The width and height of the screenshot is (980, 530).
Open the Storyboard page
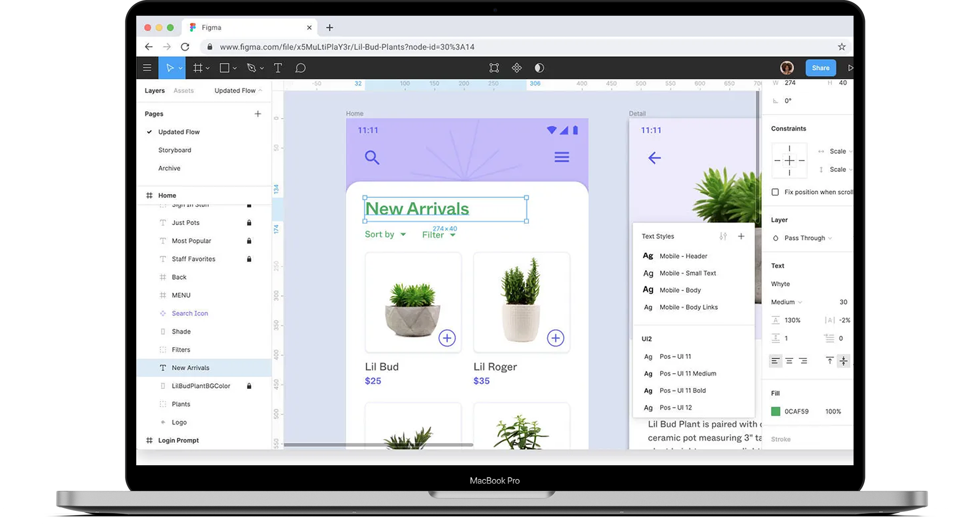coord(174,150)
